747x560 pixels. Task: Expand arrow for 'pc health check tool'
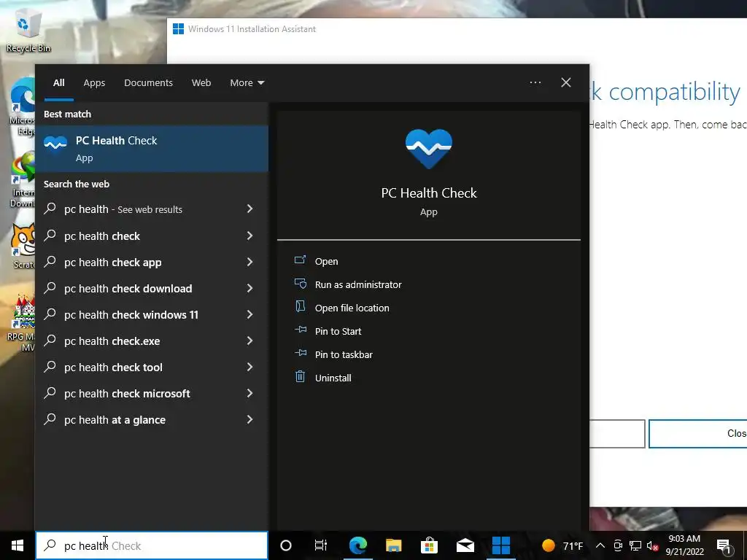(249, 366)
